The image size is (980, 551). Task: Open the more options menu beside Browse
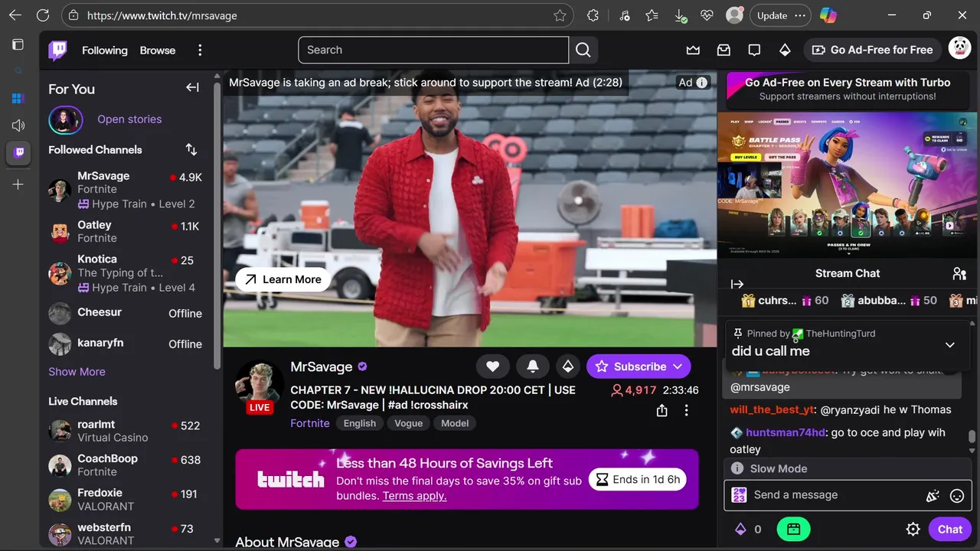click(x=200, y=51)
